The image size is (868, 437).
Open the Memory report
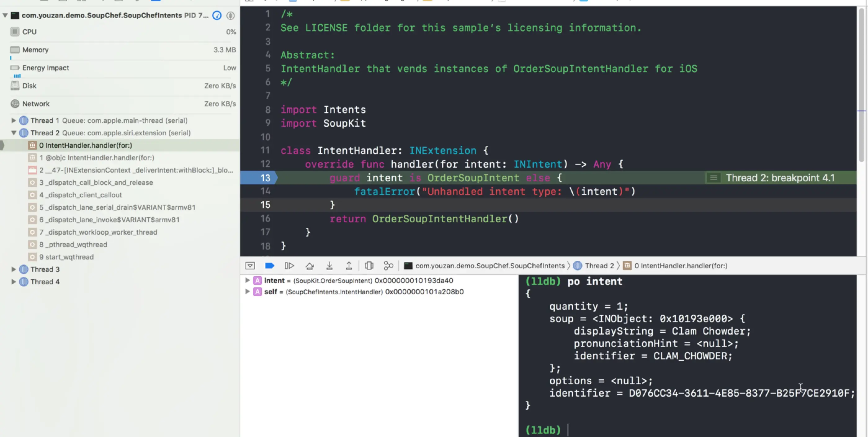click(x=35, y=50)
